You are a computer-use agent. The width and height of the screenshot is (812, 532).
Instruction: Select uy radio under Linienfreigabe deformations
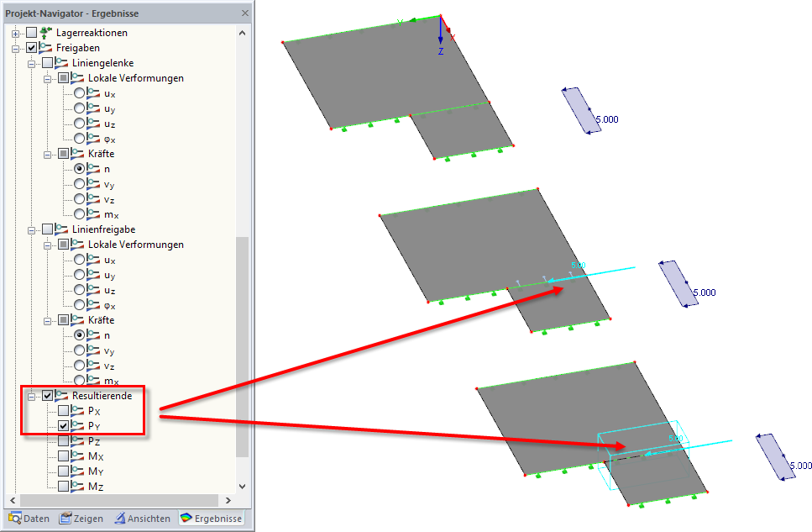79,275
